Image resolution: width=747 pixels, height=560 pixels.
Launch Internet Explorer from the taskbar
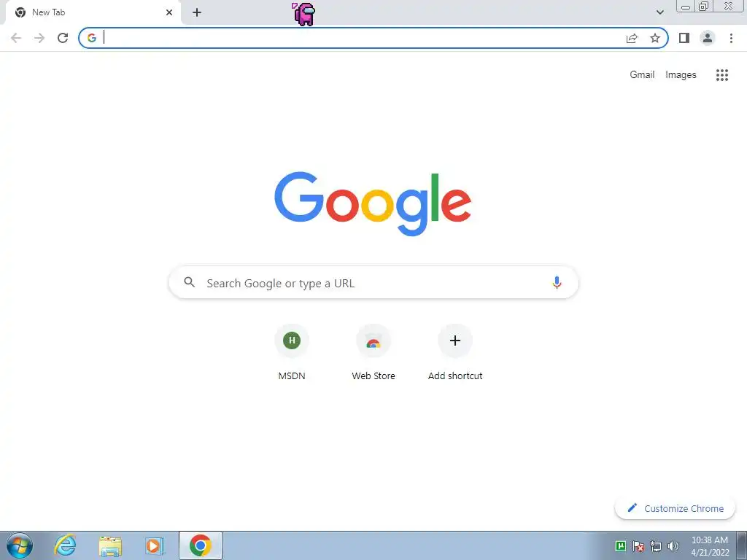point(65,545)
